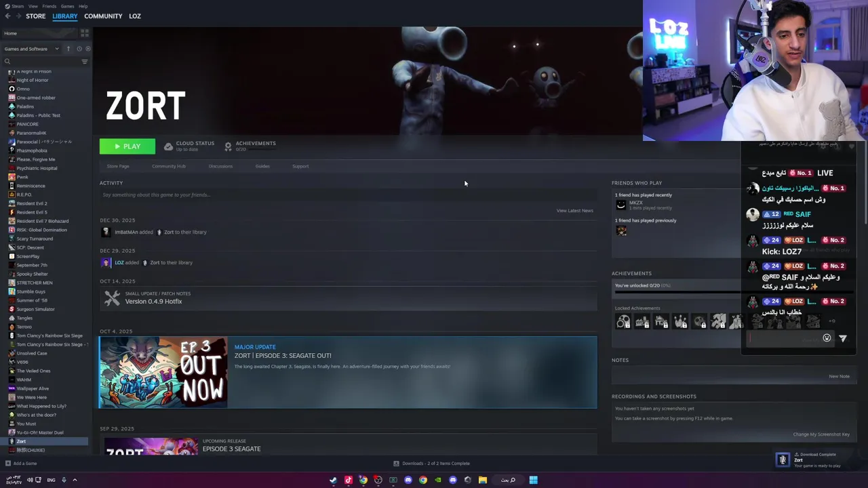This screenshot has width=868, height=488.
Task: Open Steam from the Windows taskbar
Action: coord(333,480)
